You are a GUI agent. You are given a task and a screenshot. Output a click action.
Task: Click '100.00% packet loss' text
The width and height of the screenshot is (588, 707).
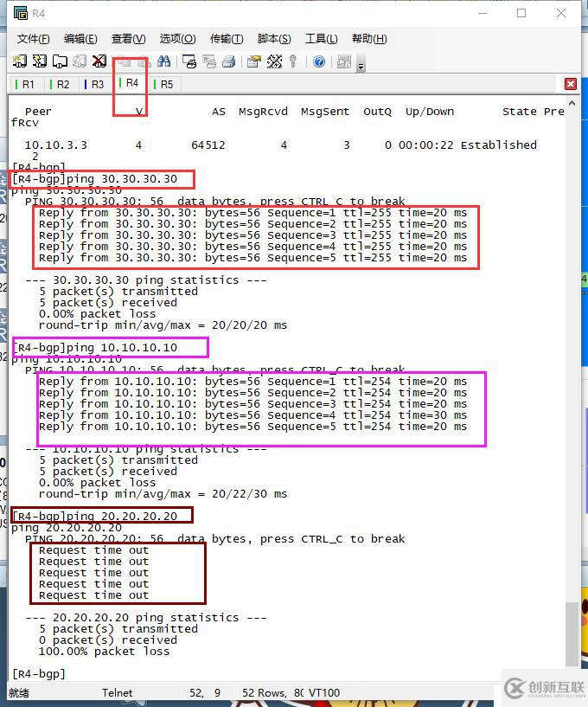coord(104,651)
